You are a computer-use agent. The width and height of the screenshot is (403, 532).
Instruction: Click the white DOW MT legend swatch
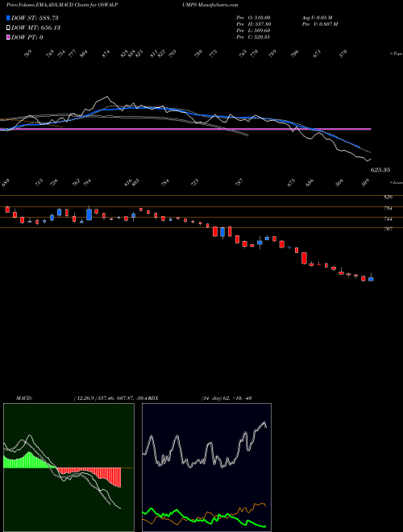[8, 27]
